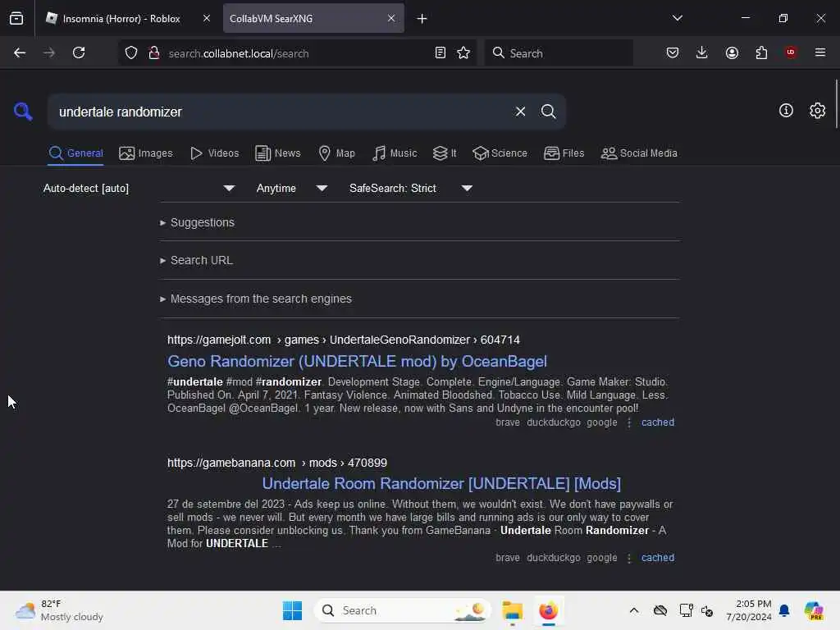Focus the Firefox toolbar Search box
The height and width of the screenshot is (630, 840).
(x=559, y=53)
